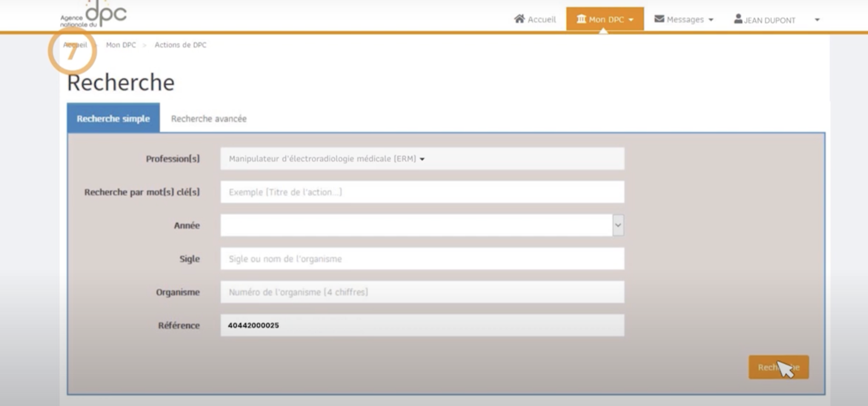Click the Sigle input field

pos(422,259)
